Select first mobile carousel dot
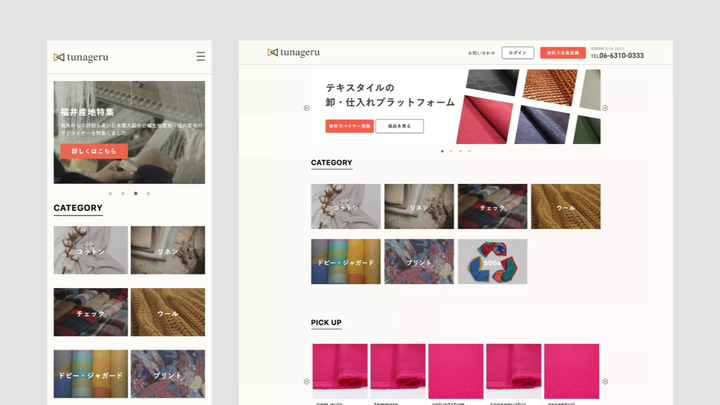Viewport: 720px width, 405px height. click(110, 193)
